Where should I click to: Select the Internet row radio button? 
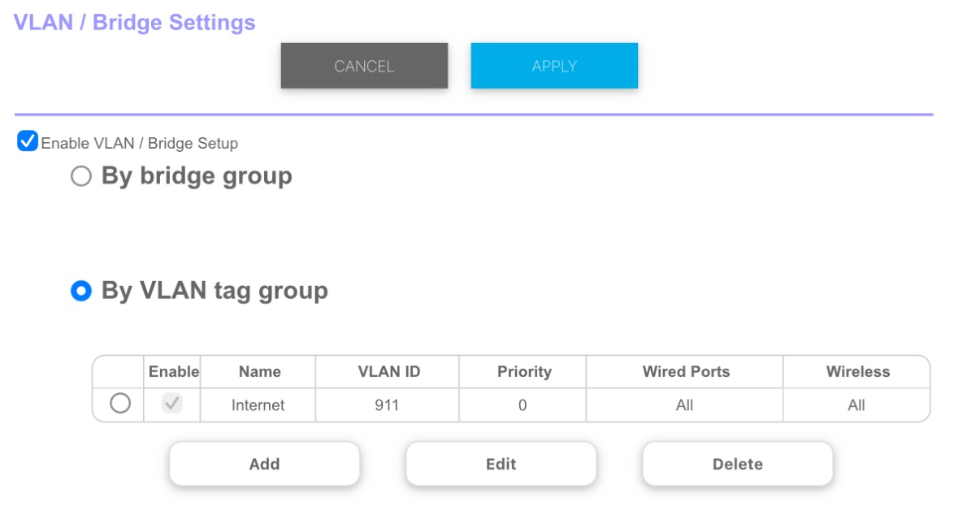[120, 404]
